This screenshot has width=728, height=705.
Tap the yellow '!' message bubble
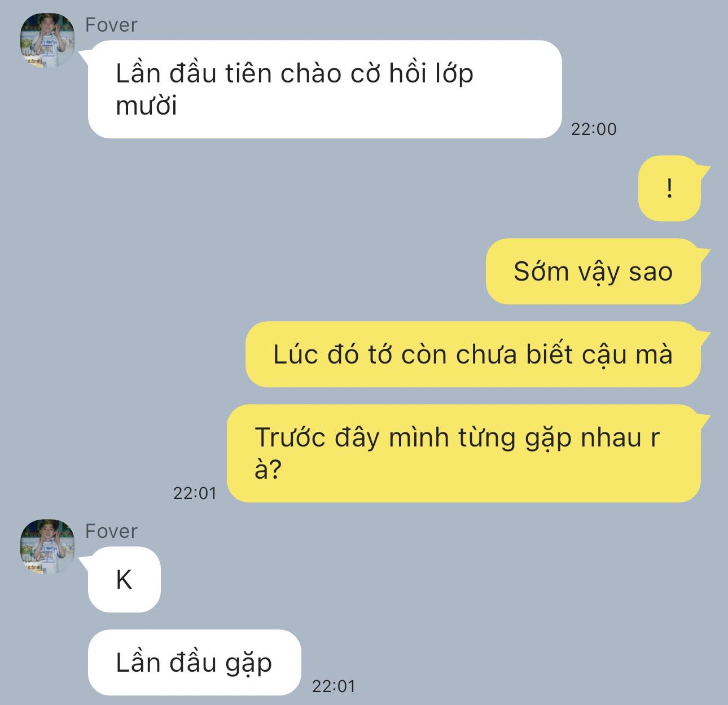click(x=669, y=188)
